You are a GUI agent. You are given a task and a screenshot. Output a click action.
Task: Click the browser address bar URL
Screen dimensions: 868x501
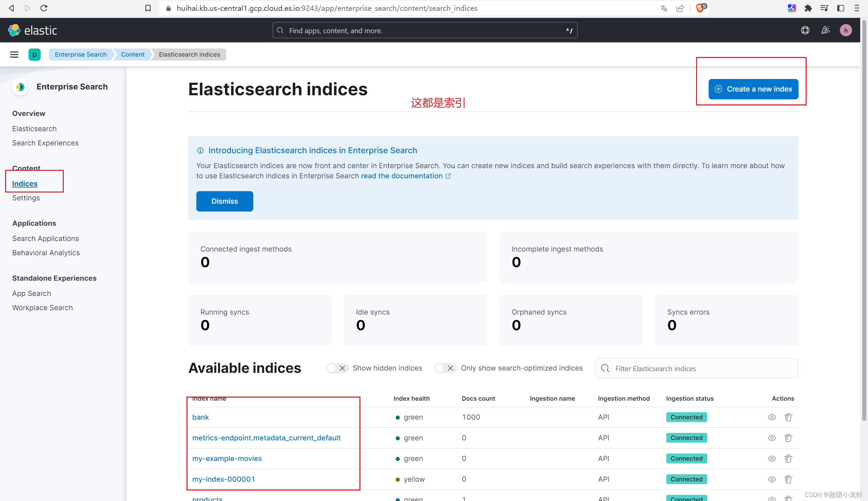pos(327,8)
